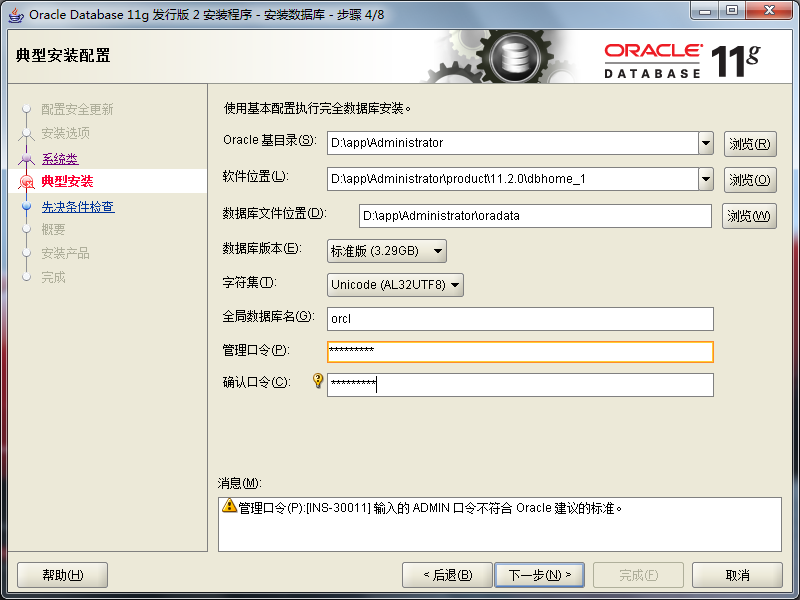Click 下一步(N) to continue
This screenshot has height=600, width=800.
click(540, 575)
